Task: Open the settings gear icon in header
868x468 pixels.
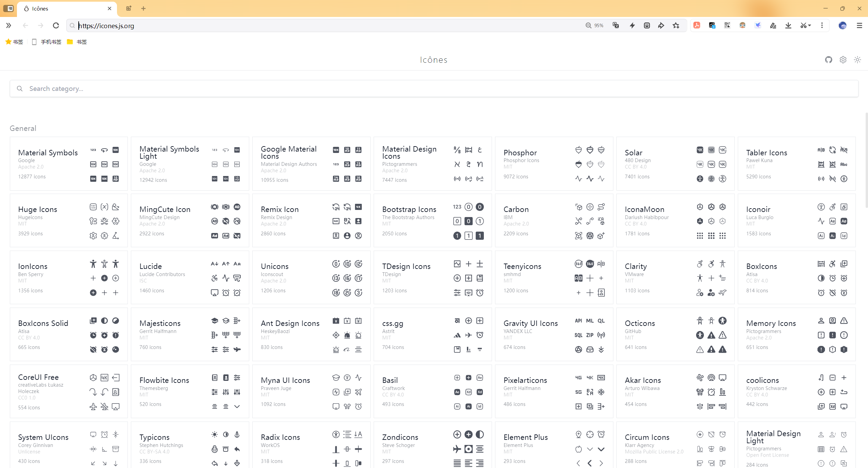Action: 843,60
